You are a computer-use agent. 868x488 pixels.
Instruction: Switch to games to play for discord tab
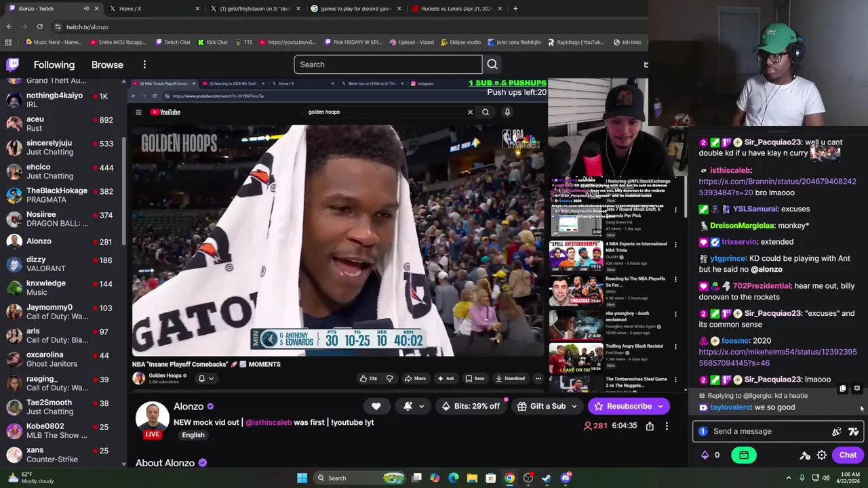[x=355, y=9]
